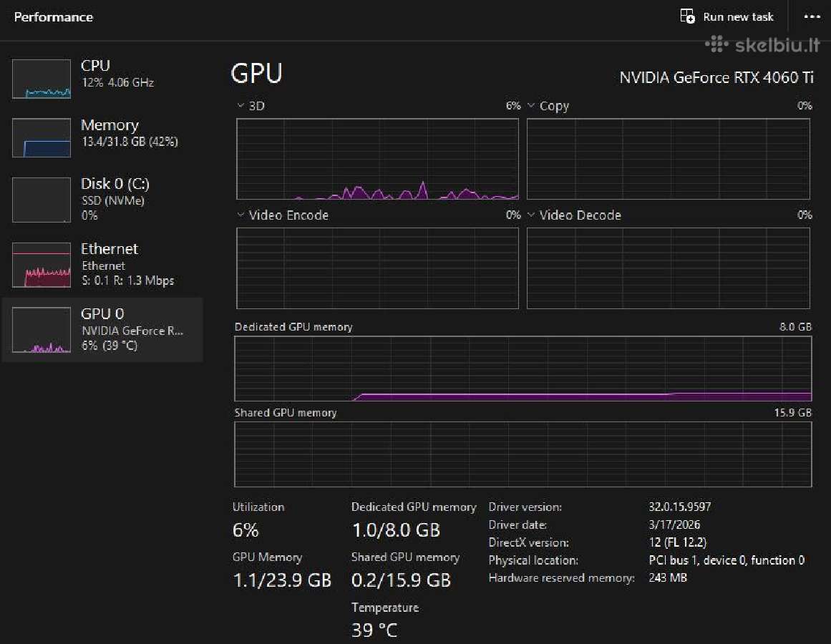This screenshot has height=644, width=831.
Task: Click the 15.9 GB shared memory scale label
Action: pos(793,413)
